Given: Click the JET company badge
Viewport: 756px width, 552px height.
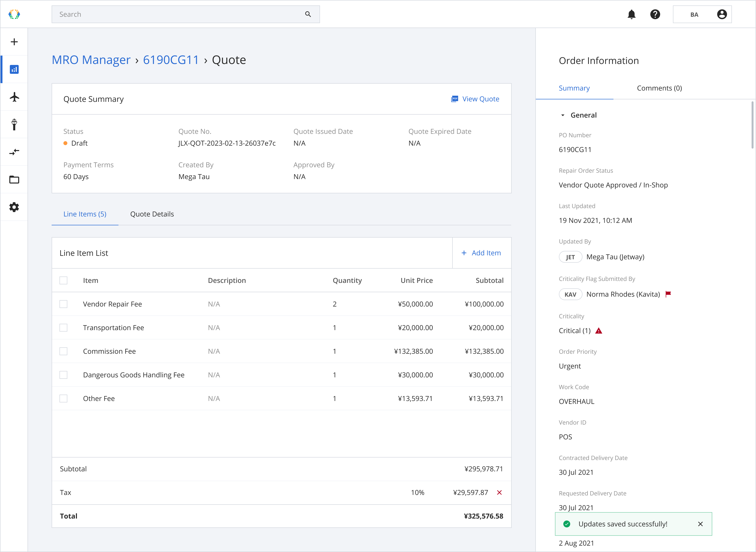Looking at the screenshot, I should (570, 257).
